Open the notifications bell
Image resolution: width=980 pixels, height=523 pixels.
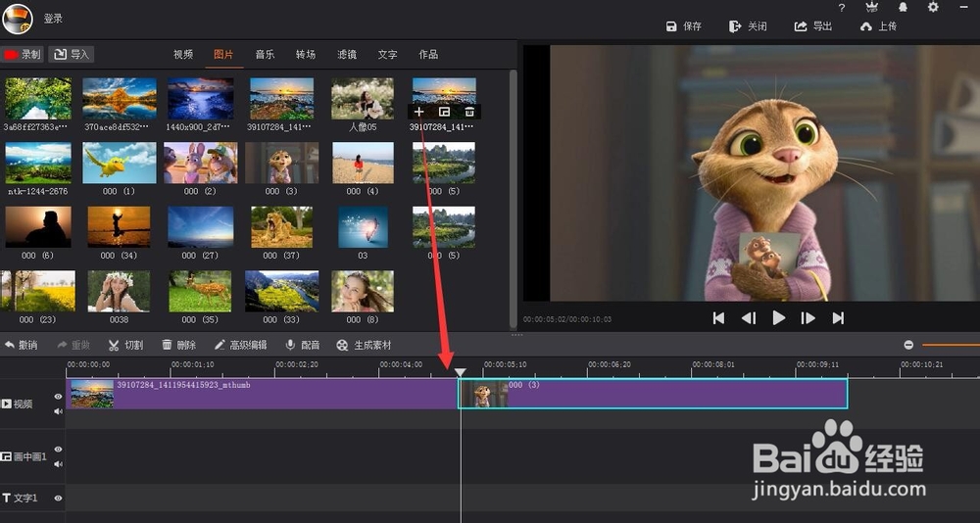click(903, 8)
